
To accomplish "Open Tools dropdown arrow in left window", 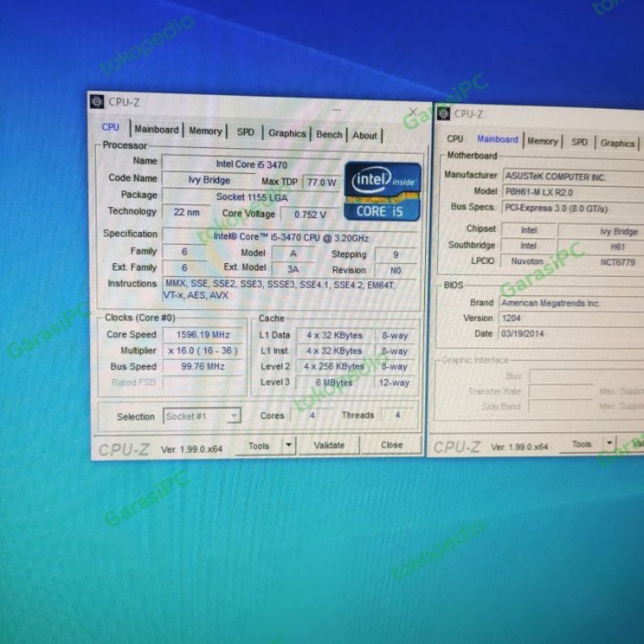I will 289,445.
